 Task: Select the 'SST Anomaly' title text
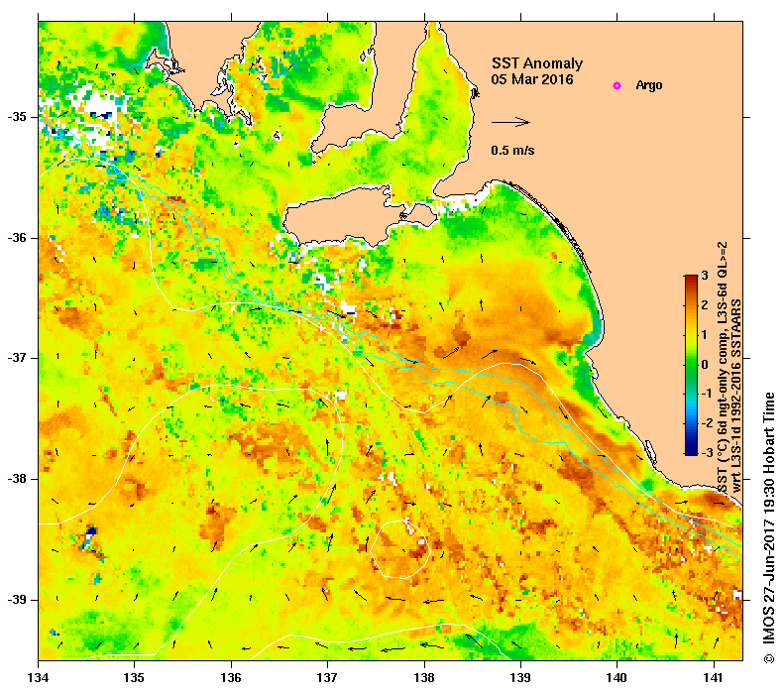[536, 63]
